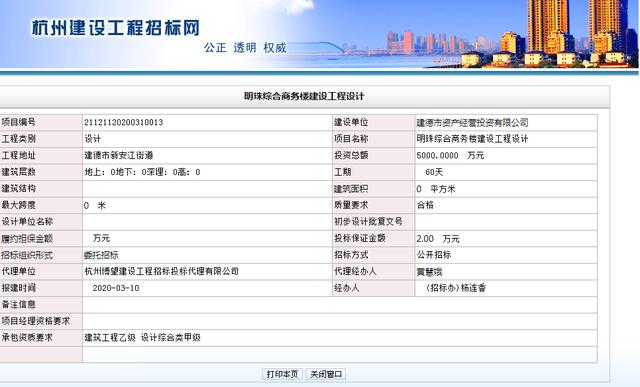Click the 承包资质要求 label
The image size is (640, 387).
point(27,338)
